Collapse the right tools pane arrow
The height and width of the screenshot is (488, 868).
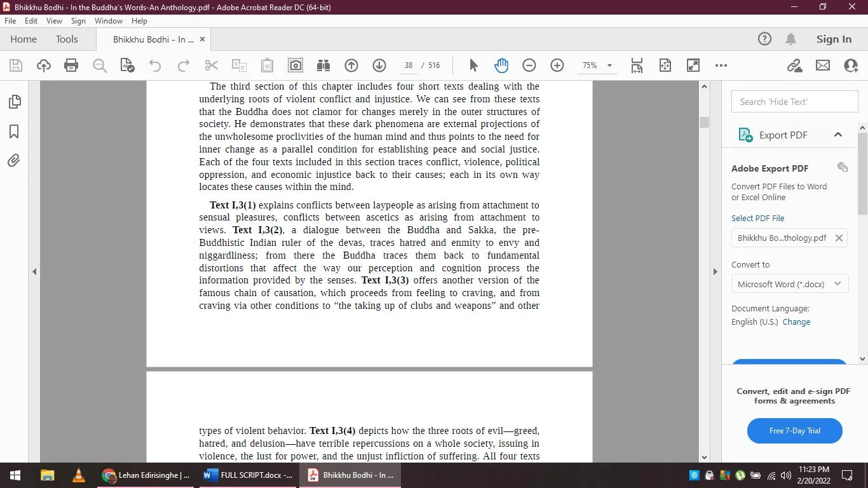point(715,271)
